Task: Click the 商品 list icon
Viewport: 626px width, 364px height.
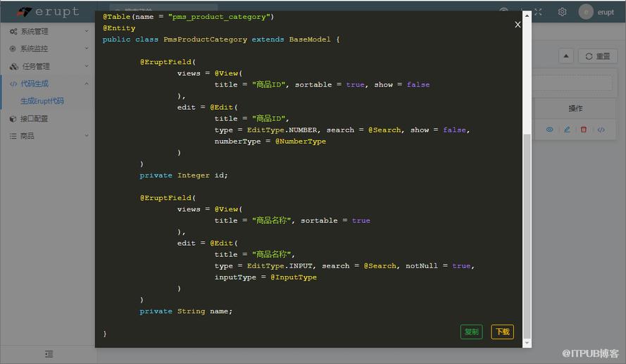Action: coord(13,136)
